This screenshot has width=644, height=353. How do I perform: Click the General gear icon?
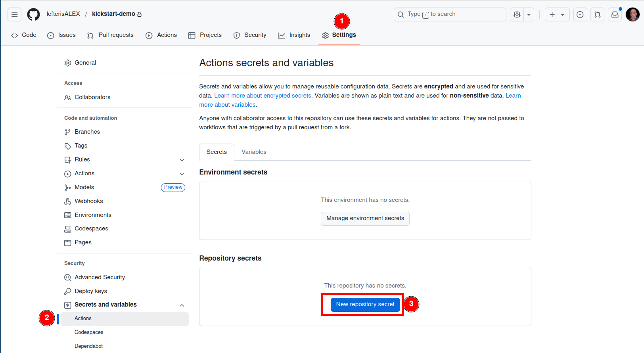[68, 63]
